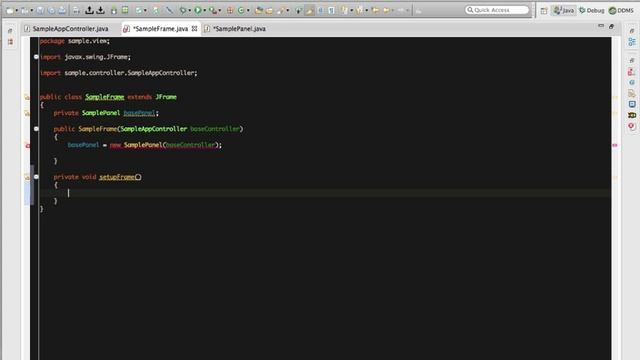This screenshot has height=360, width=640.
Task: Open the SampleAppController.java tab
Action: pyautogui.click(x=66, y=29)
